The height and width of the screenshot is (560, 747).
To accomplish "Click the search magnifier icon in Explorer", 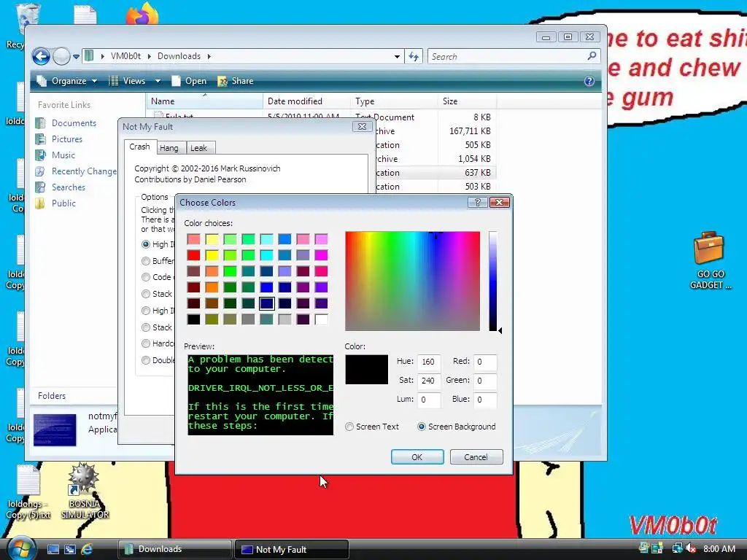I will click(x=592, y=56).
